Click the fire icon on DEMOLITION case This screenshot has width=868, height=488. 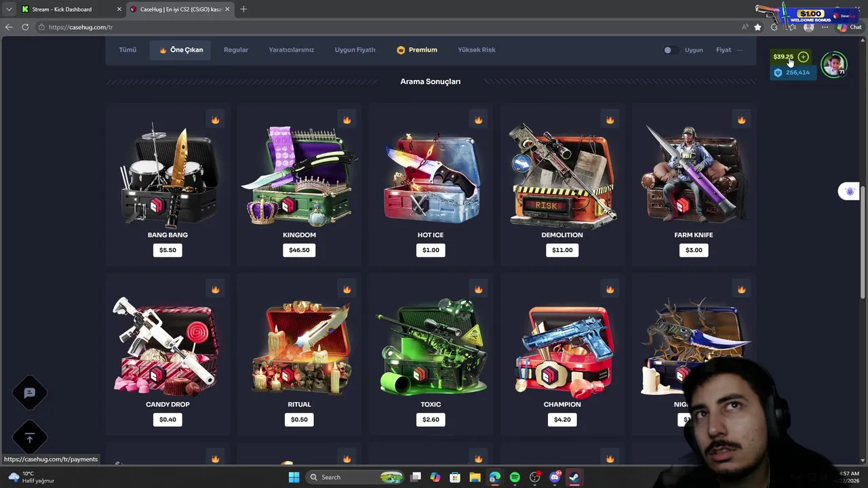(610, 120)
